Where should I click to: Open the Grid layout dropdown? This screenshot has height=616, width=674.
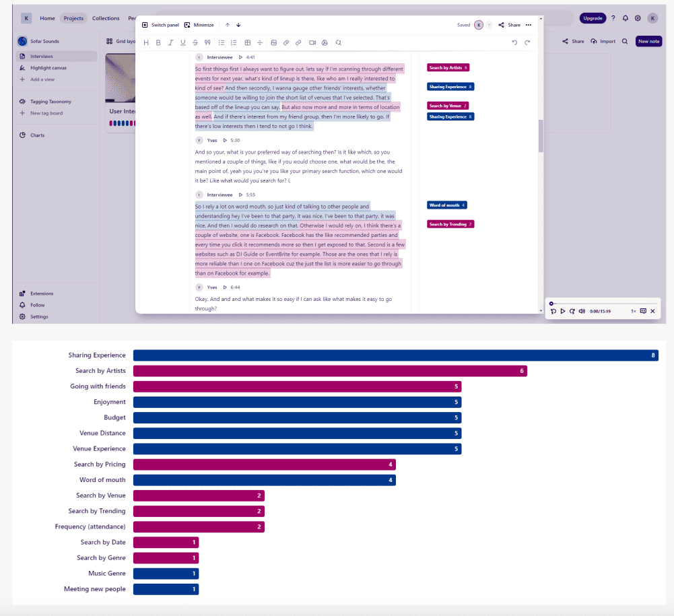click(x=121, y=41)
